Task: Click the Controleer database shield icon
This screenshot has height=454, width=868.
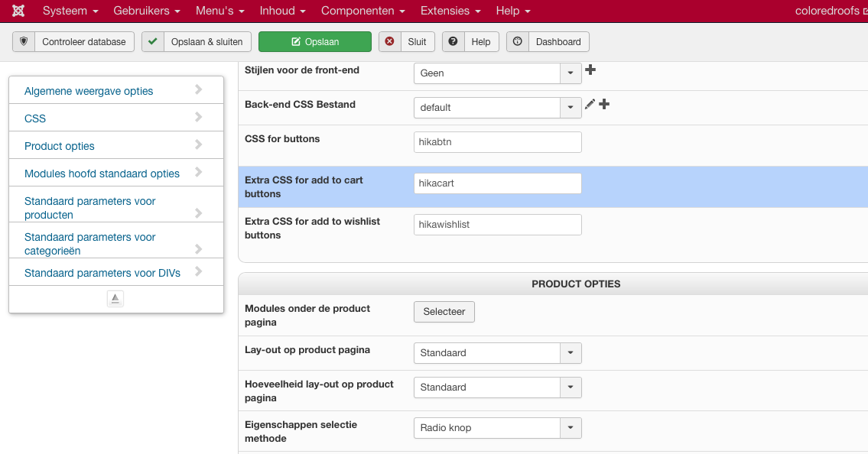Action: pos(24,41)
